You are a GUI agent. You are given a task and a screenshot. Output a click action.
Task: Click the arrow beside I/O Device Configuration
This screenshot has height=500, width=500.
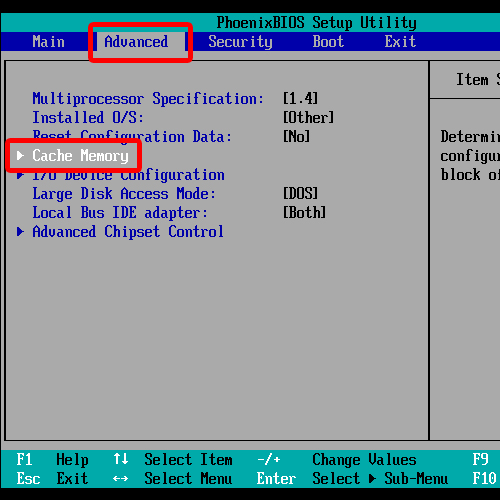(20, 175)
